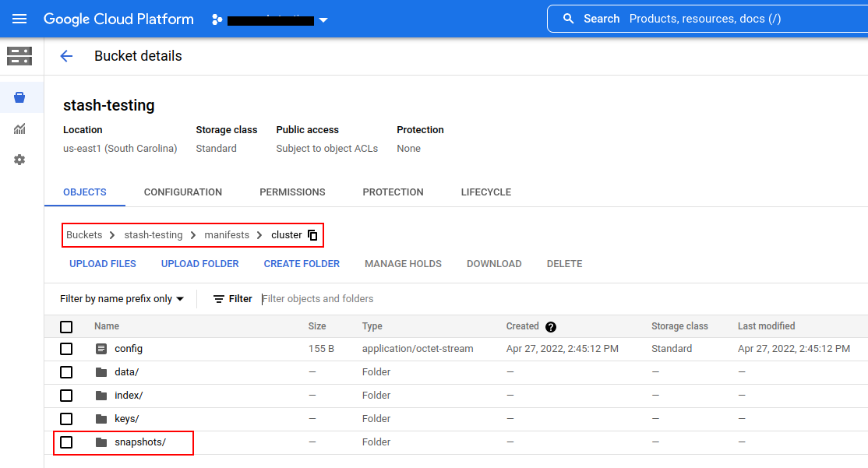The image size is (868, 468).
Task: Open the Buckets browser sidebar icon
Action: tap(19, 97)
